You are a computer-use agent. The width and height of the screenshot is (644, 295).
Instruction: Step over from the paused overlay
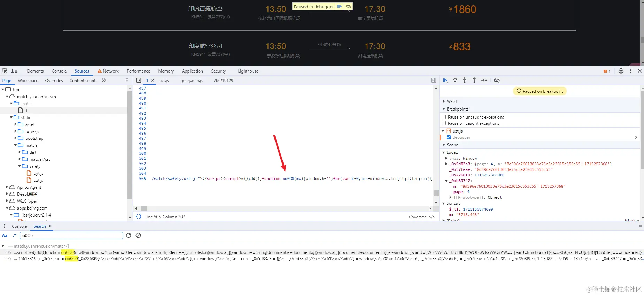click(x=348, y=6)
